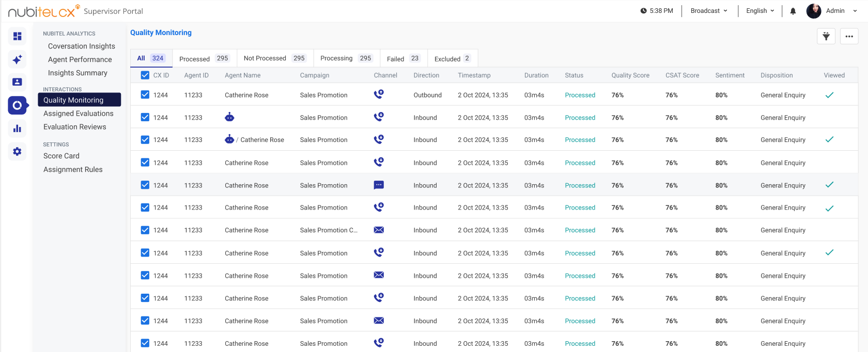
Task: Click the Campaign column header
Action: [315, 75]
